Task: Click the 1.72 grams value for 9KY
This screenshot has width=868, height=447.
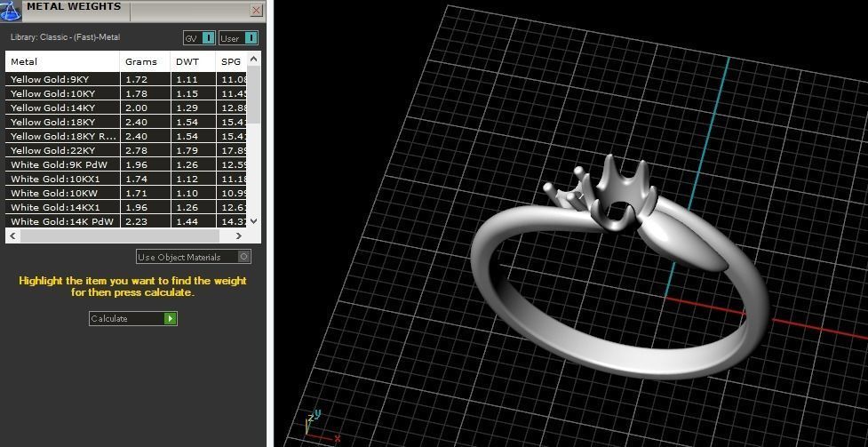Action: pos(136,79)
